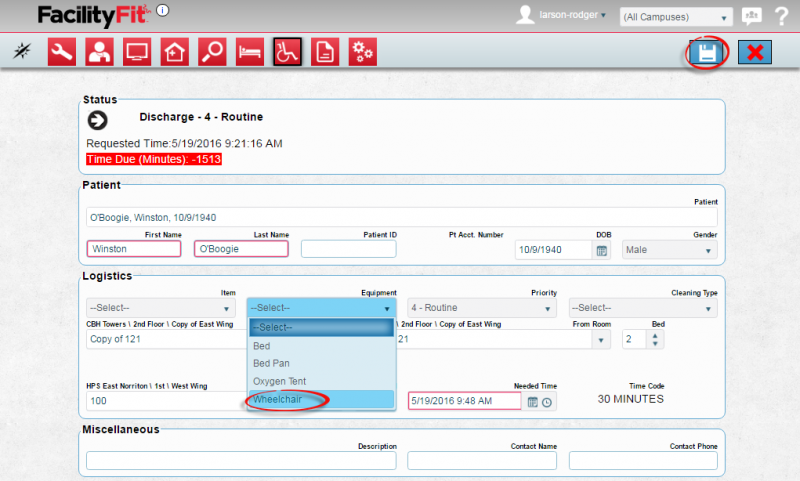Click the Contact Phone field
This screenshot has width=800, height=481.
tap(643, 460)
